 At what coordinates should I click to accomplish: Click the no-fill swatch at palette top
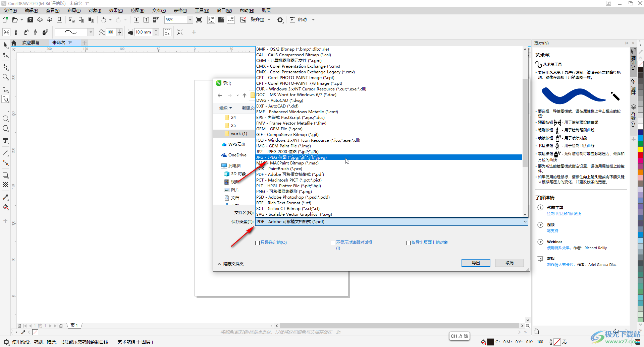[640, 64]
